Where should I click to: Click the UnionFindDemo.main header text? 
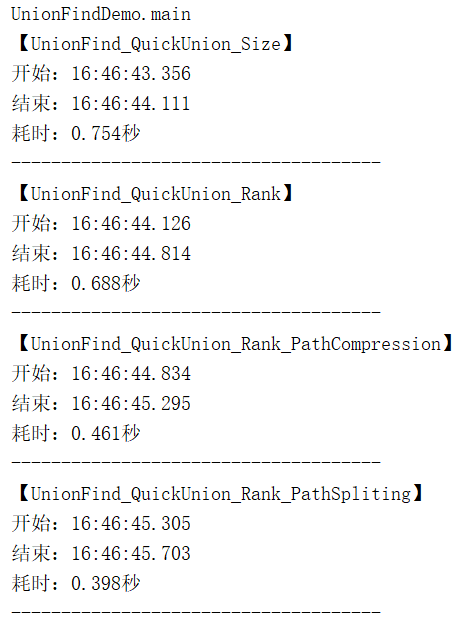coord(101,15)
